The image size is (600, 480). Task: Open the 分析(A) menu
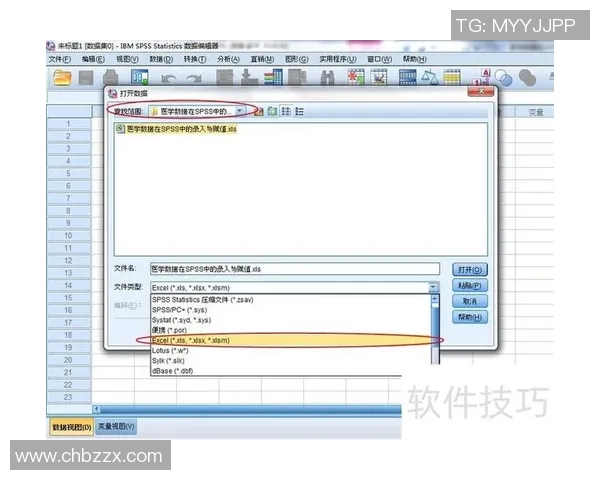pos(228,59)
